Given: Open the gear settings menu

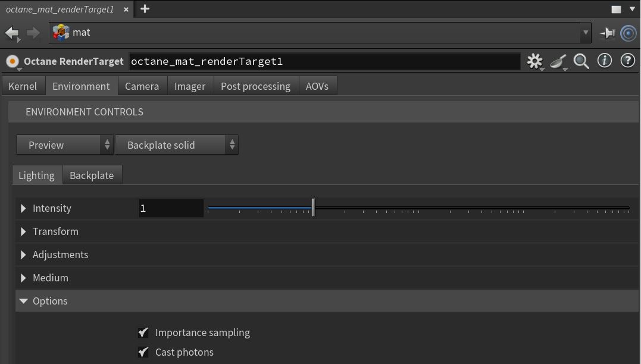Looking at the screenshot, I should [534, 61].
